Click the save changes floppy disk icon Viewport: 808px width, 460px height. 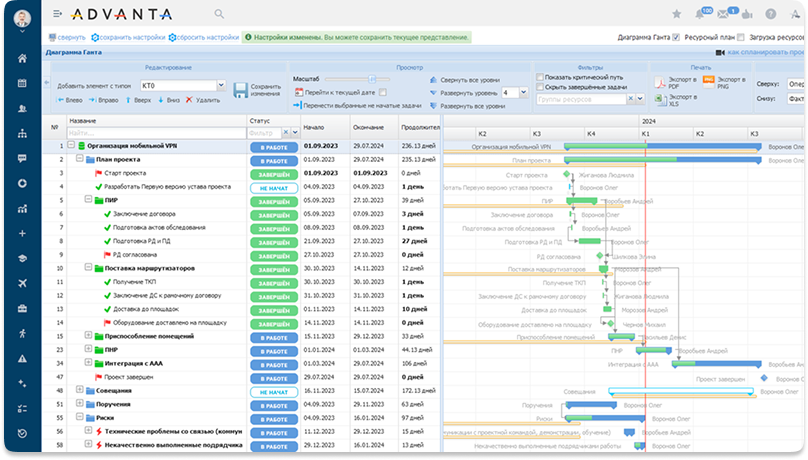tap(240, 90)
